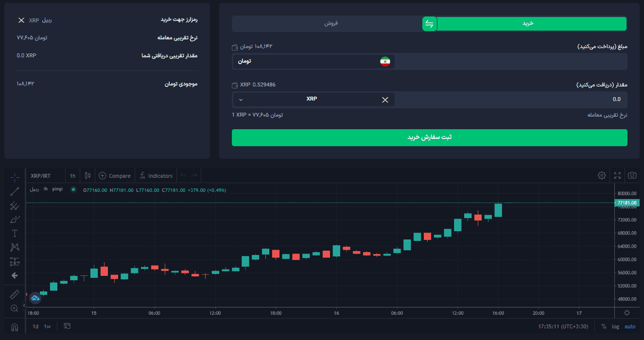Open the Indicators dialog
644x340 pixels.
156,176
